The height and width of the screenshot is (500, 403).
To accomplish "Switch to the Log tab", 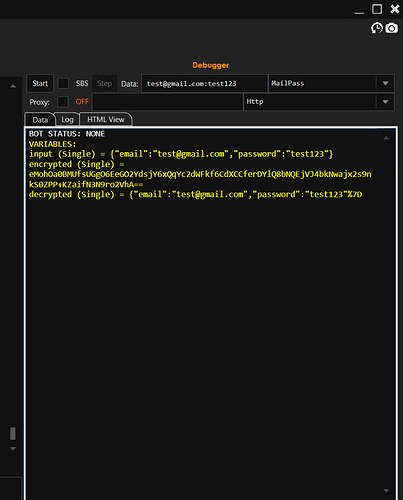I will (67, 119).
